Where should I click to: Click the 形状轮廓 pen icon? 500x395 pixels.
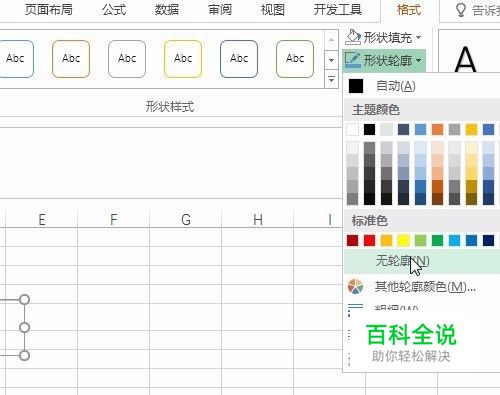coord(353,60)
